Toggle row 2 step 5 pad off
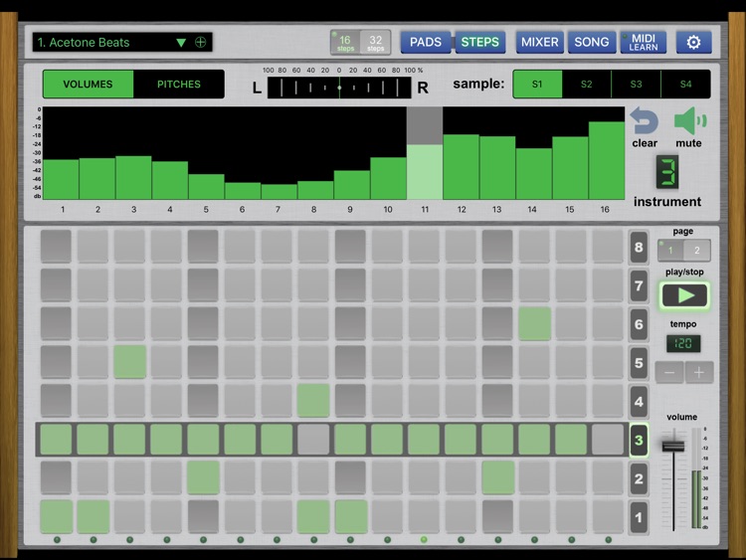The width and height of the screenshot is (746, 560). (x=203, y=477)
